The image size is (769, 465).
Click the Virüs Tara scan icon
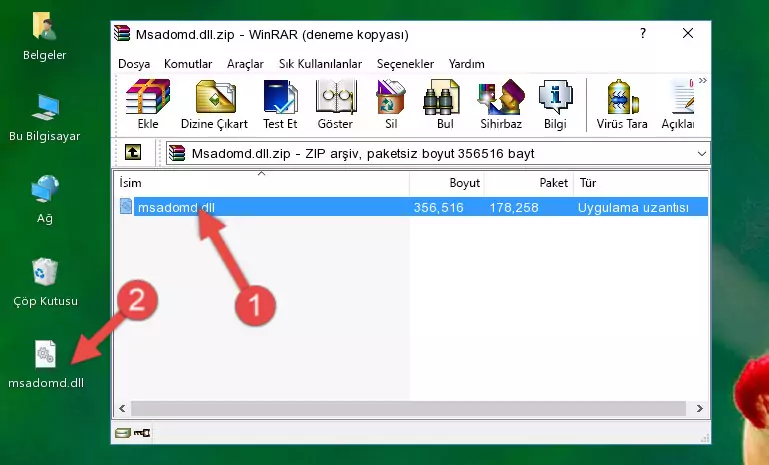(x=622, y=104)
